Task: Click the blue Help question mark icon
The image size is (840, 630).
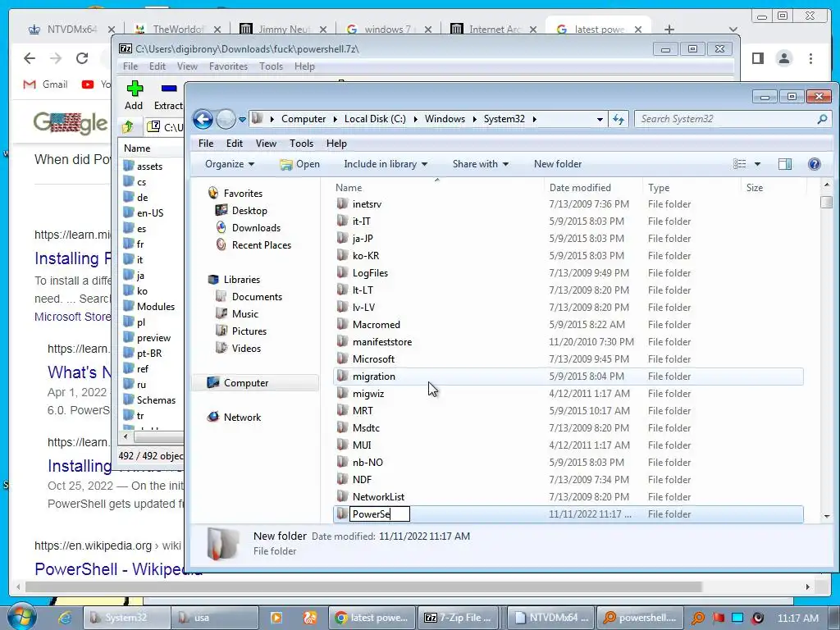Action: [815, 164]
